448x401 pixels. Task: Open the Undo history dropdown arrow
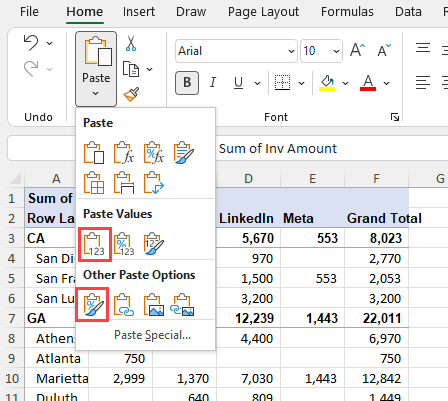coord(49,43)
